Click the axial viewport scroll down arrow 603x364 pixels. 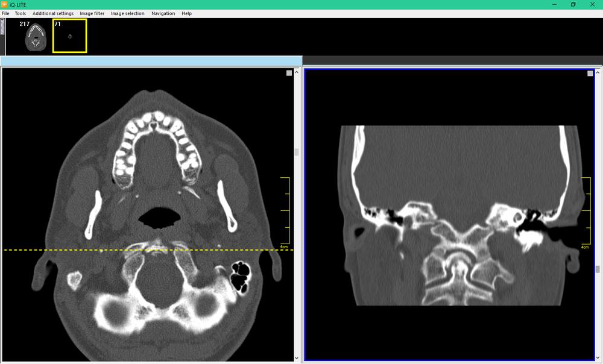(297, 358)
